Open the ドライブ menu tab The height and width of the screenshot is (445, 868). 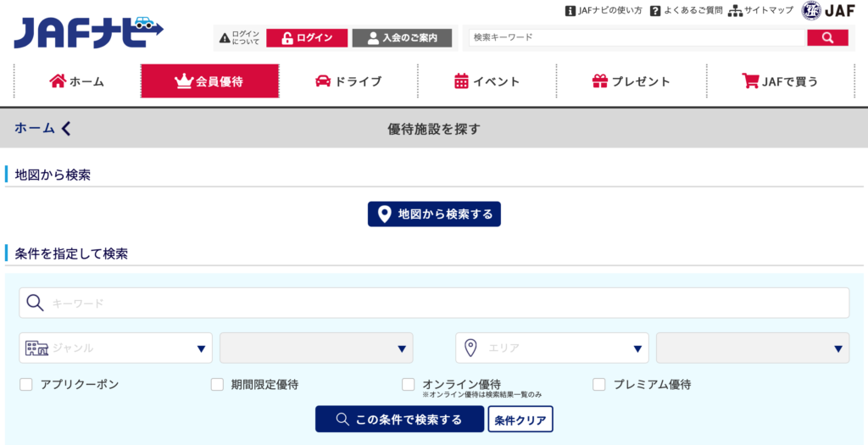(x=348, y=81)
